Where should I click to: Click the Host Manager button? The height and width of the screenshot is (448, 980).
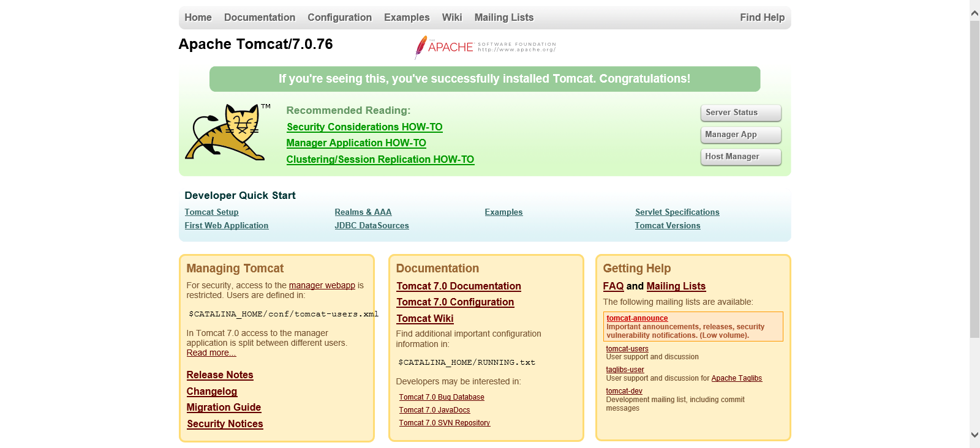(x=740, y=157)
